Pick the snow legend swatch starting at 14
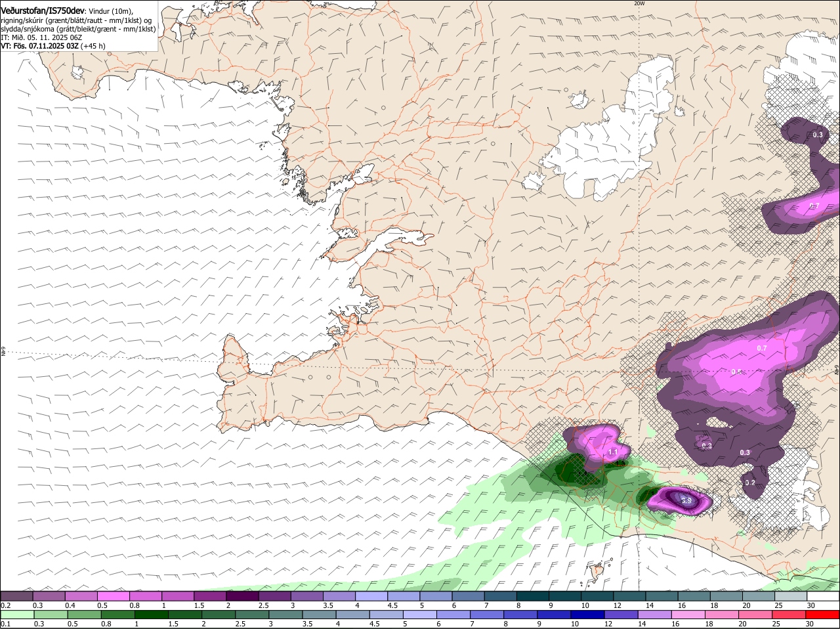840x629 pixels. click(662, 596)
